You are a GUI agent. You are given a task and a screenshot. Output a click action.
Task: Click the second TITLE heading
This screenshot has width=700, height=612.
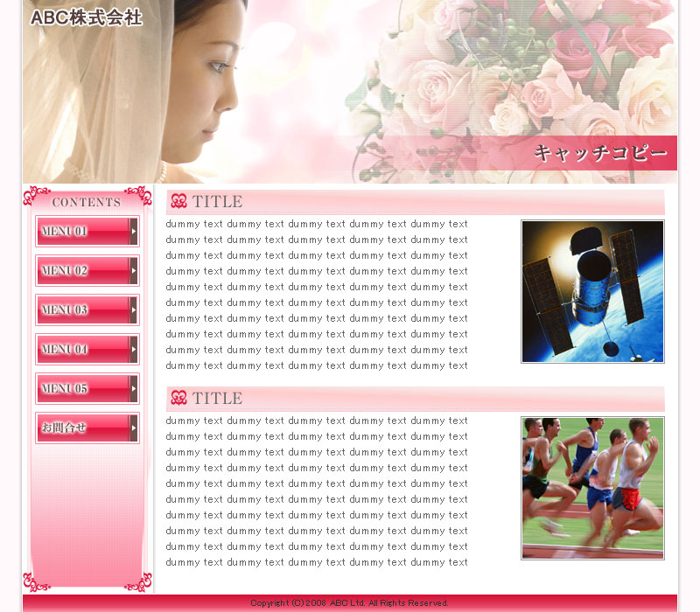(217, 398)
